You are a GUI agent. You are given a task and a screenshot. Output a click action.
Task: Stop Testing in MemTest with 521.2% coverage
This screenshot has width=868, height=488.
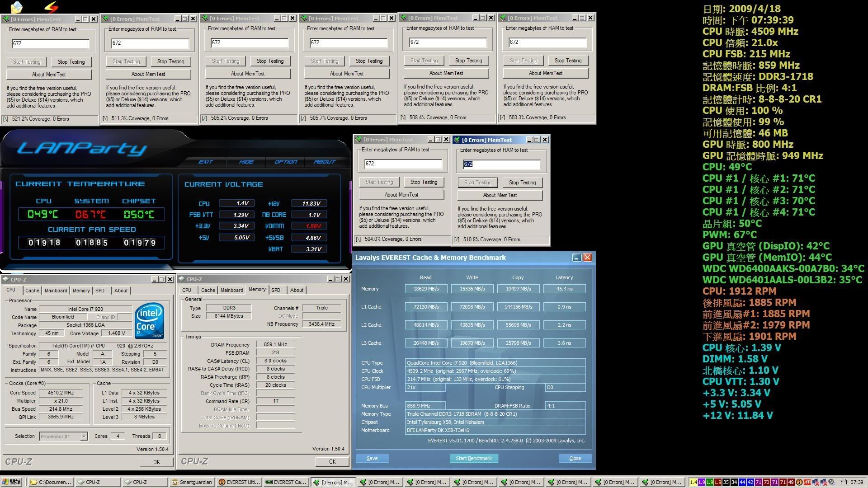[x=71, y=62]
